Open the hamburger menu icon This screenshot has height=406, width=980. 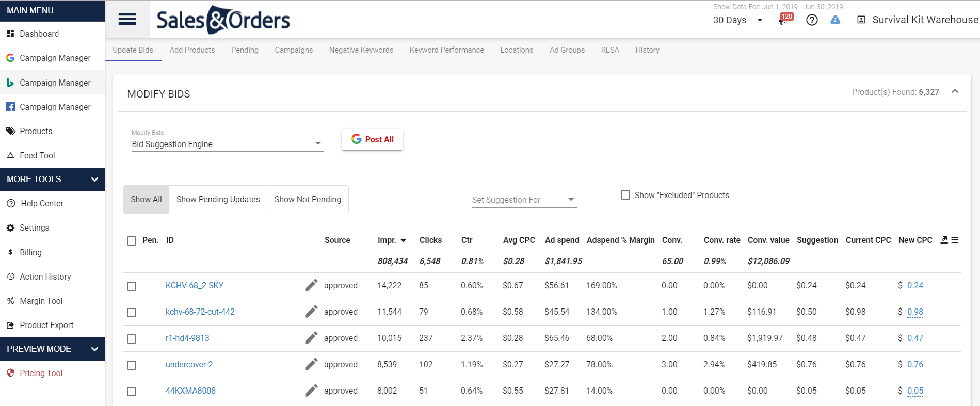[x=127, y=19]
